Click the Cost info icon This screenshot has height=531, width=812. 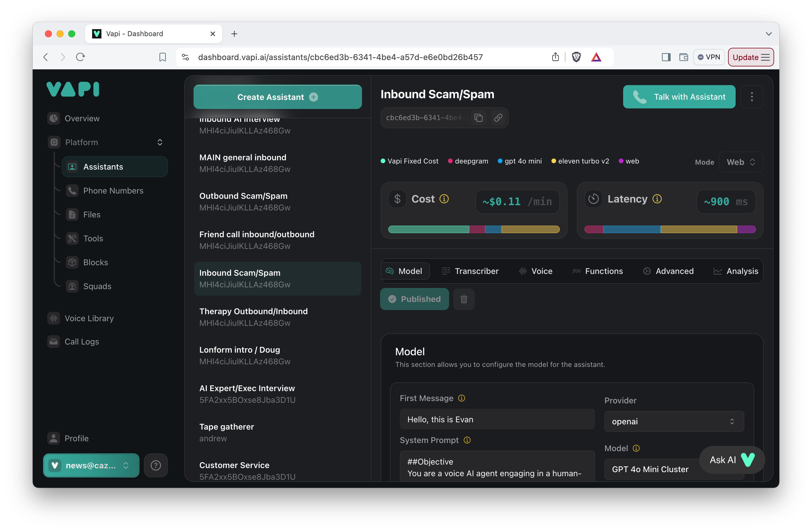(444, 198)
